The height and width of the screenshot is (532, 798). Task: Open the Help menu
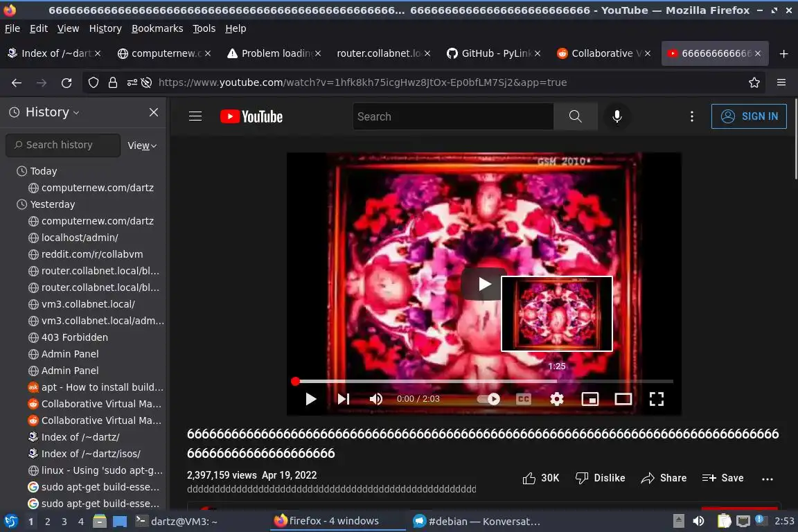click(x=236, y=28)
